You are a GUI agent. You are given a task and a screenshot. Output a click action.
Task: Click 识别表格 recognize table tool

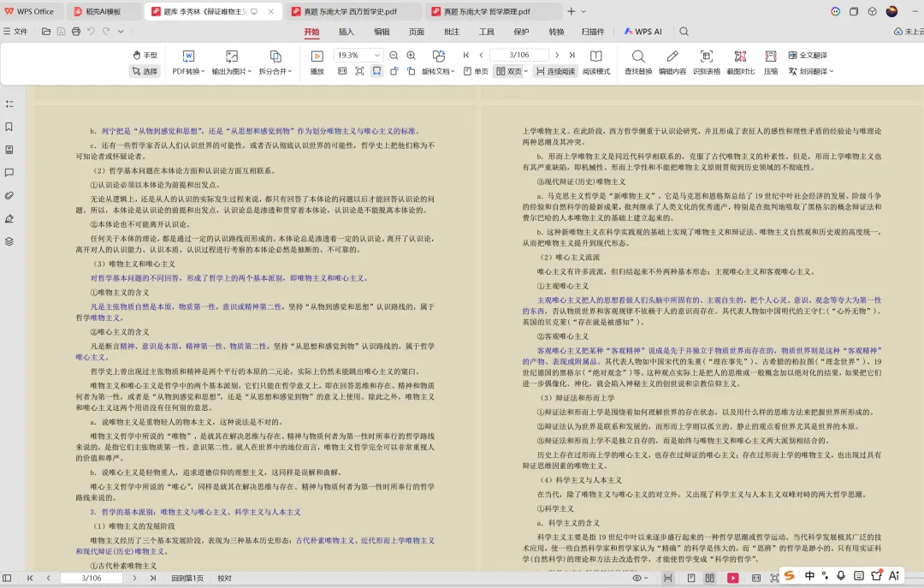[707, 63]
